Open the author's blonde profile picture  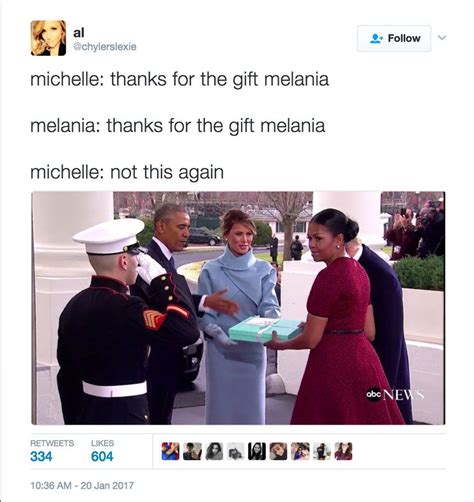coord(48,38)
